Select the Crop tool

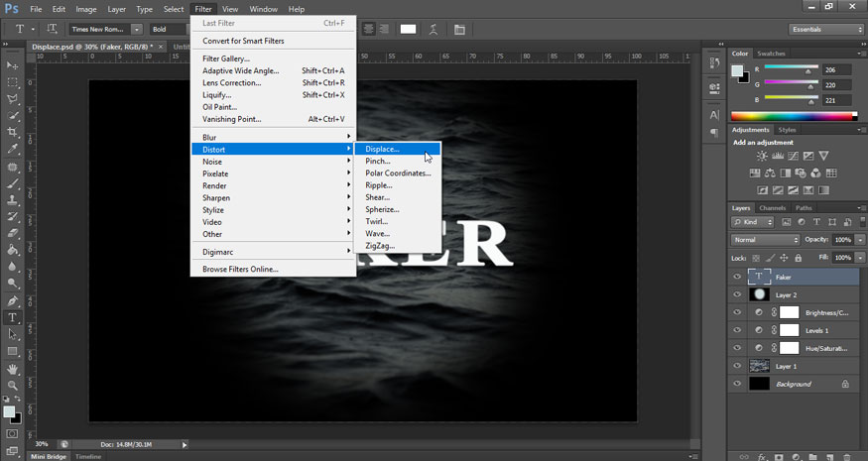click(12, 132)
